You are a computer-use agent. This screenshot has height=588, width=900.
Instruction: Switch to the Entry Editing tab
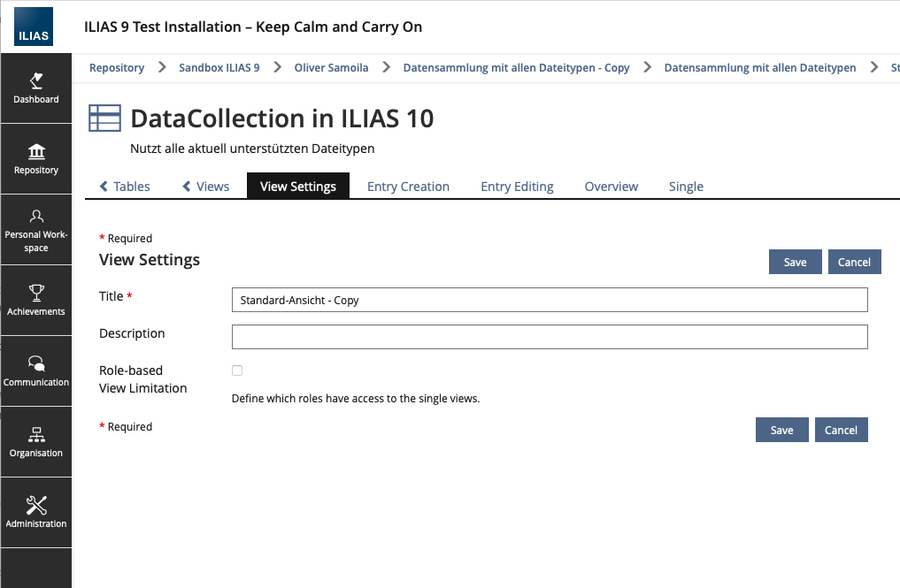point(517,187)
